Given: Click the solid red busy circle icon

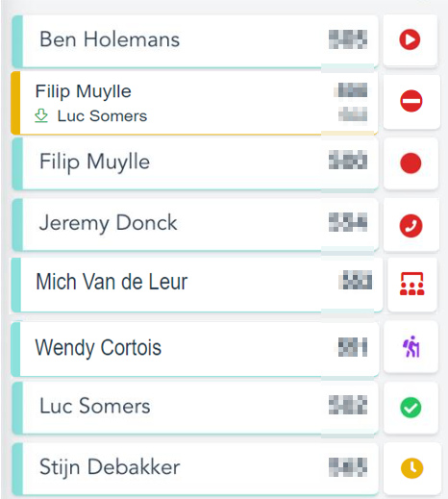Looking at the screenshot, I should click(411, 163).
